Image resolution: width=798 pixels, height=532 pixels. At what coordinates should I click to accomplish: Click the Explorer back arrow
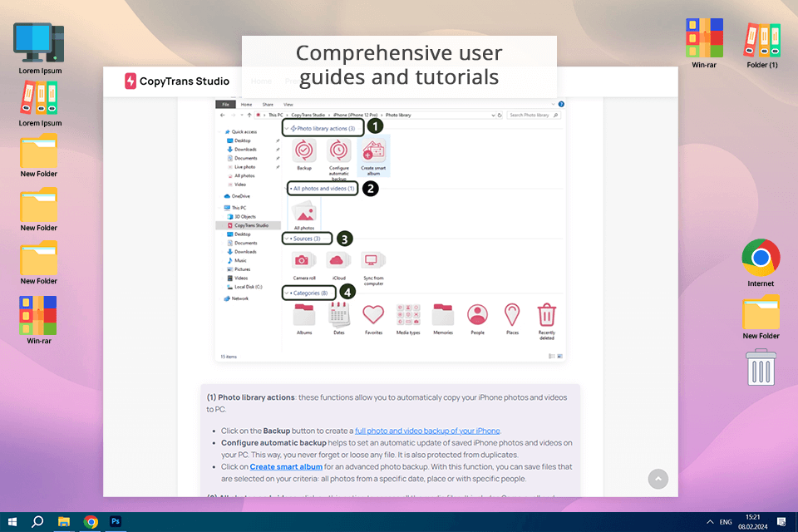pyautogui.click(x=223, y=115)
